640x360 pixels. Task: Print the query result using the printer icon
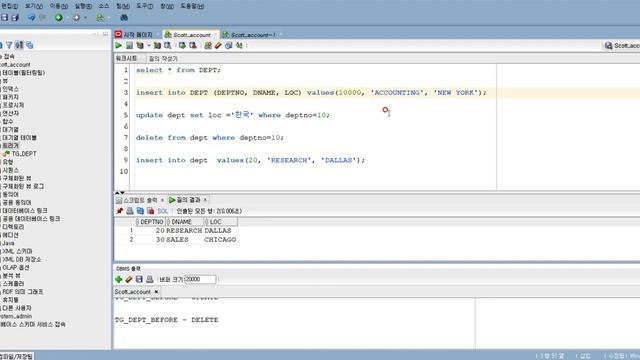[x=130, y=211]
